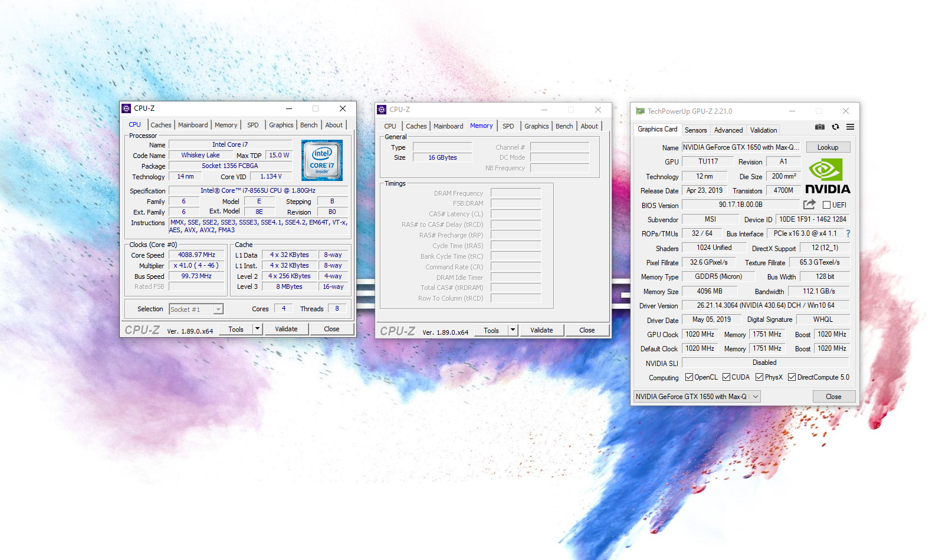Click the Core Speed value 4088.97 MHz
This screenshot has width=952, height=560.
coord(196,255)
